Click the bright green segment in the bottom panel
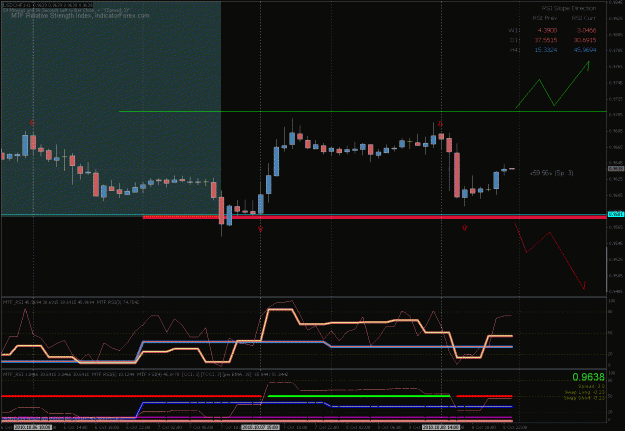Screen dimensions: 625x431 coord(359,396)
